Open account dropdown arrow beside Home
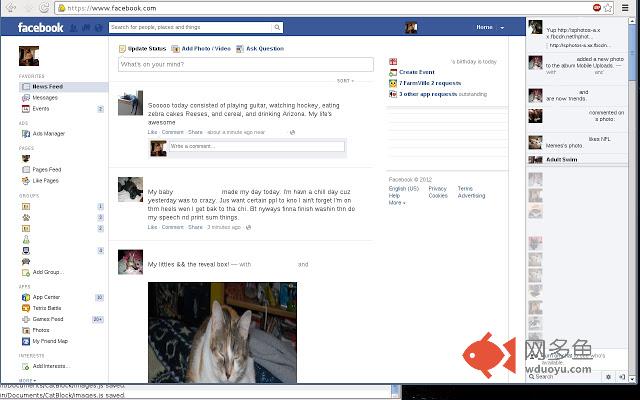The height and width of the screenshot is (400, 640). click(502, 28)
